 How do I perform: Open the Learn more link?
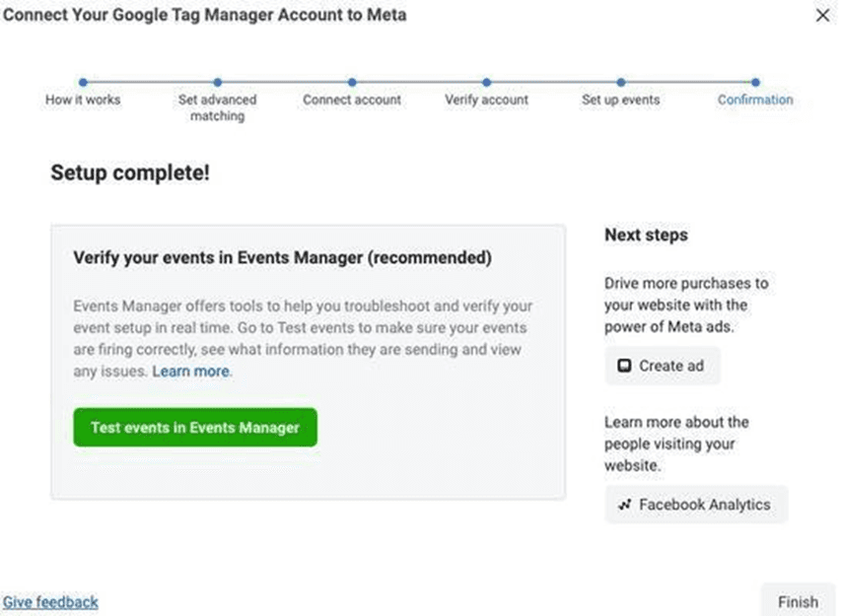[x=190, y=371]
